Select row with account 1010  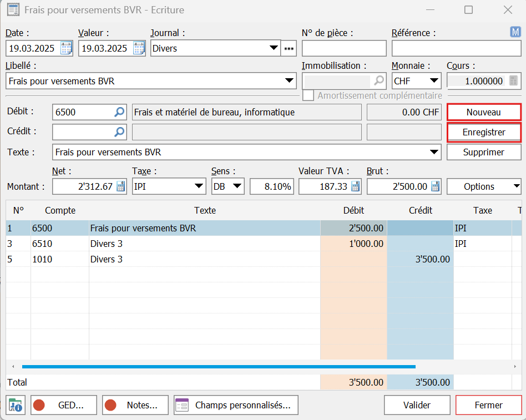pos(166,259)
